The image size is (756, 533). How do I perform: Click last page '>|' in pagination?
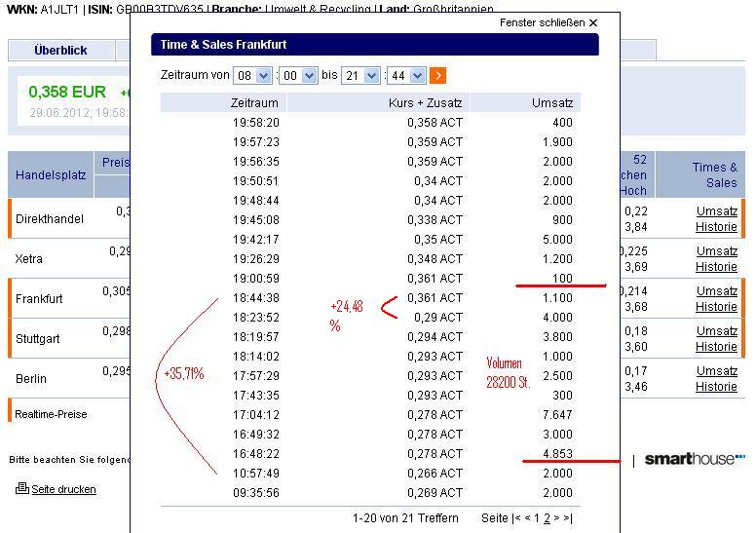tap(567, 518)
